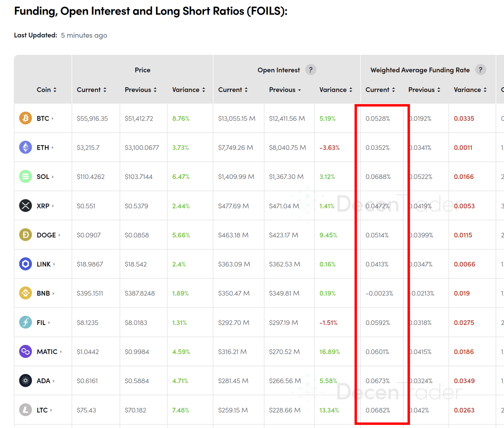
Task: Click the Filecoin coin logo icon
Action: click(26, 322)
